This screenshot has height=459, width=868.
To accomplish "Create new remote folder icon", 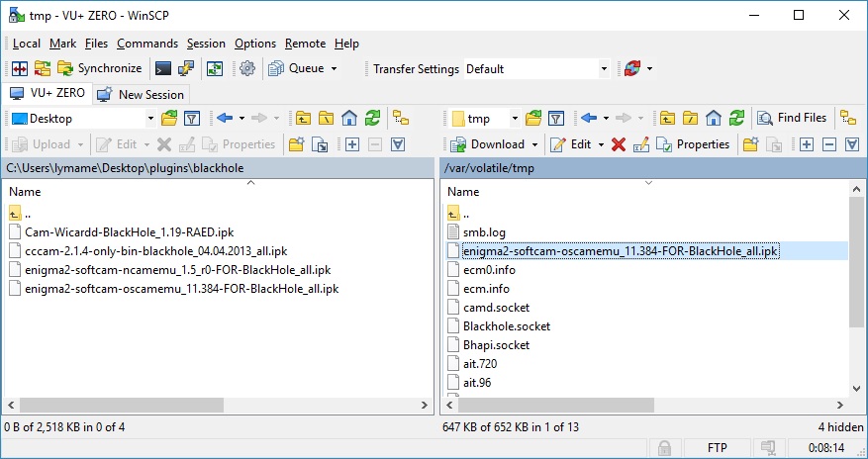I will tap(750, 144).
